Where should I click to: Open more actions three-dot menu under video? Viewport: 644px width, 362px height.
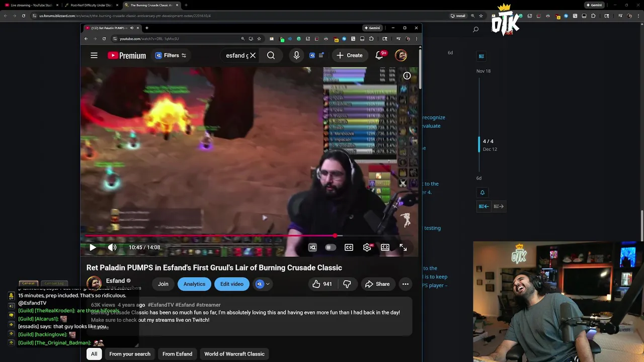406,284
